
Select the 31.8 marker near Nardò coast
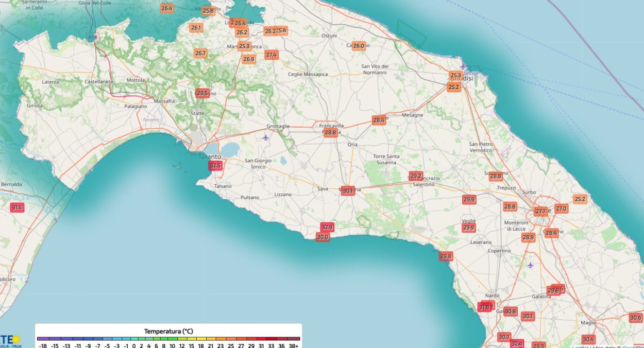click(484, 307)
